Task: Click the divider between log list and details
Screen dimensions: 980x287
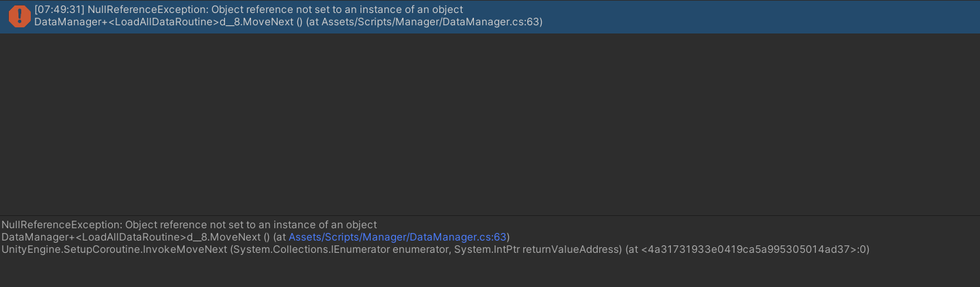Action: tap(490, 215)
